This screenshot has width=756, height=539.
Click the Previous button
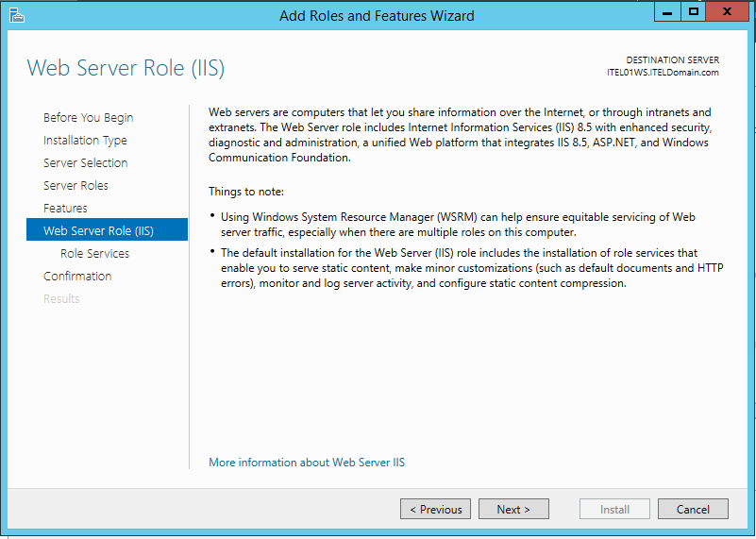[435, 509]
